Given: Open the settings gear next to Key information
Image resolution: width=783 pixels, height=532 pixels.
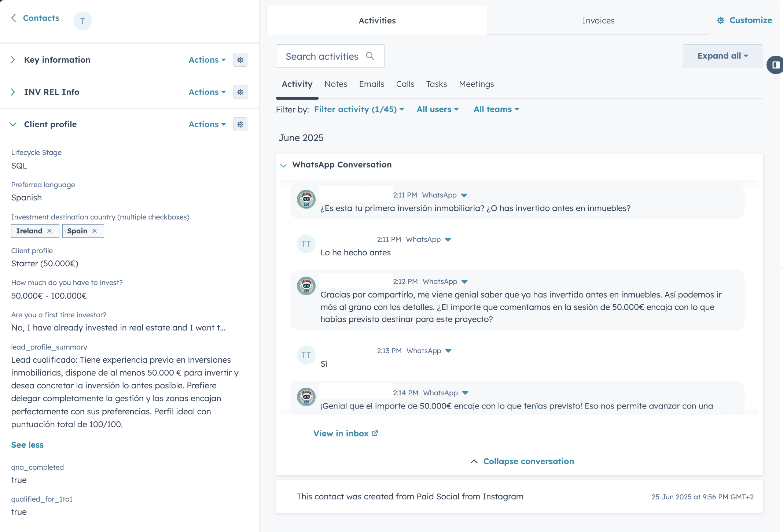Looking at the screenshot, I should point(240,59).
